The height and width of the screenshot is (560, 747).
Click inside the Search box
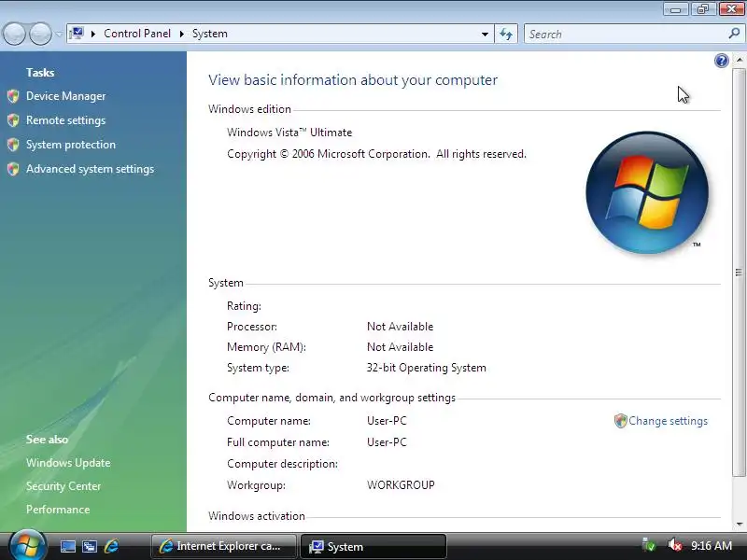(627, 35)
